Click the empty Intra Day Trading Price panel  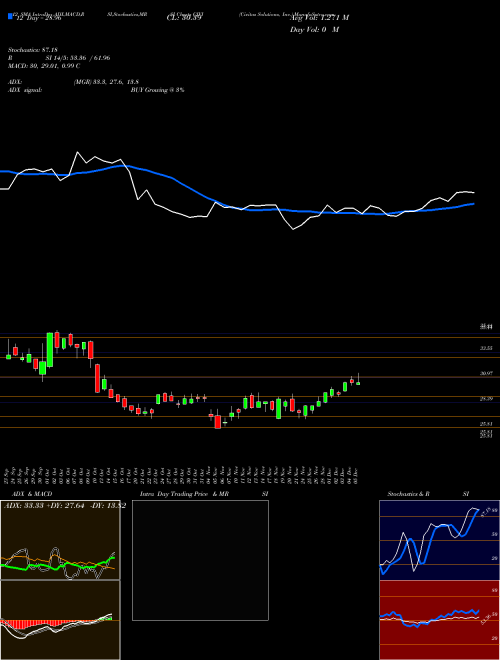click(200, 560)
